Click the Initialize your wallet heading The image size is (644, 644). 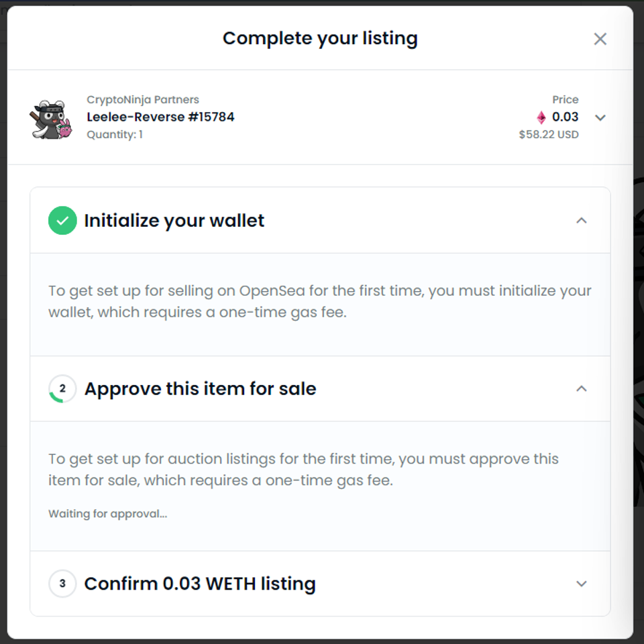174,221
